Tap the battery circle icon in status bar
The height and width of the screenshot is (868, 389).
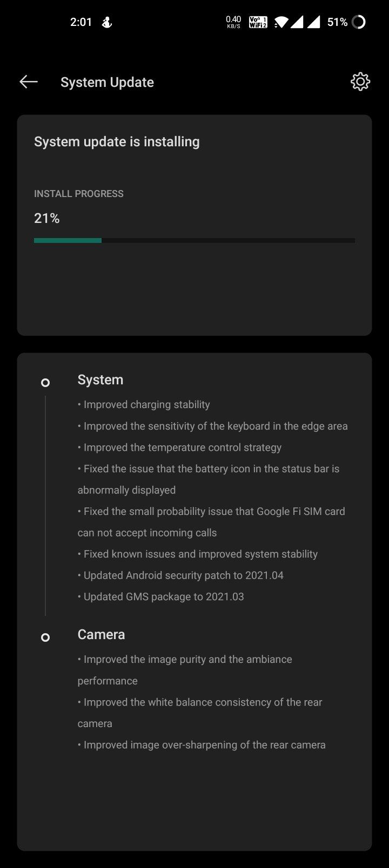[358, 22]
